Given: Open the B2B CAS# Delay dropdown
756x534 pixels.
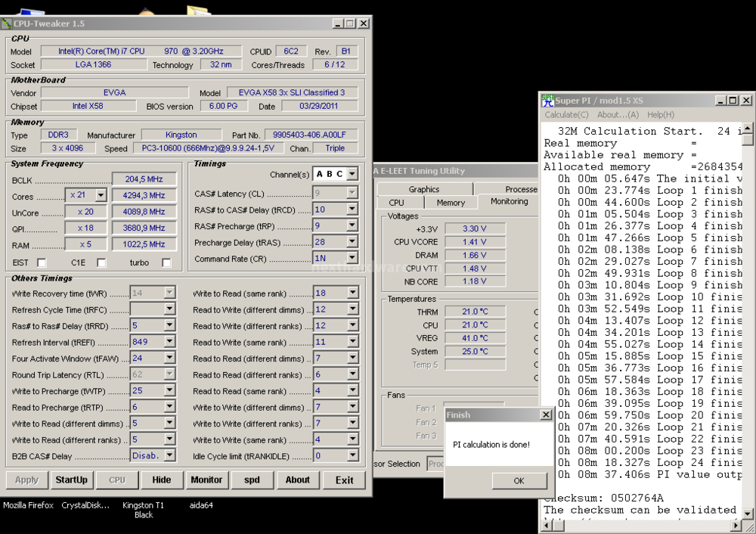Looking at the screenshot, I should click(x=169, y=456).
